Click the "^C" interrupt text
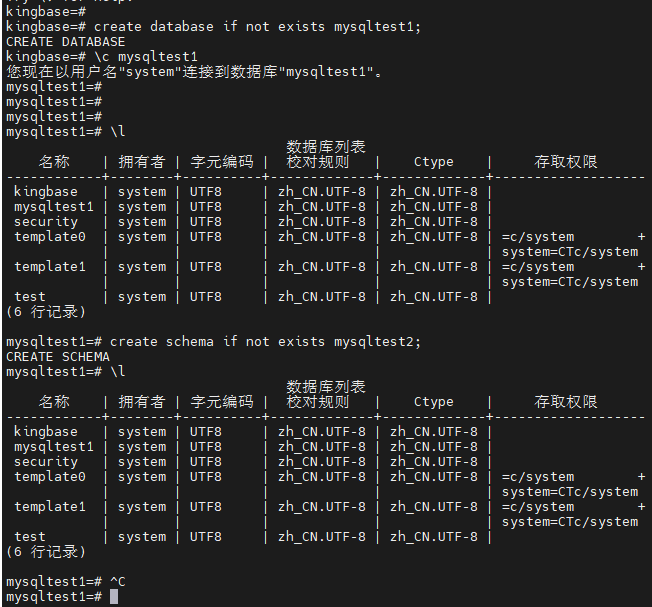Viewport: 652px width, 607px height. [x=118, y=582]
